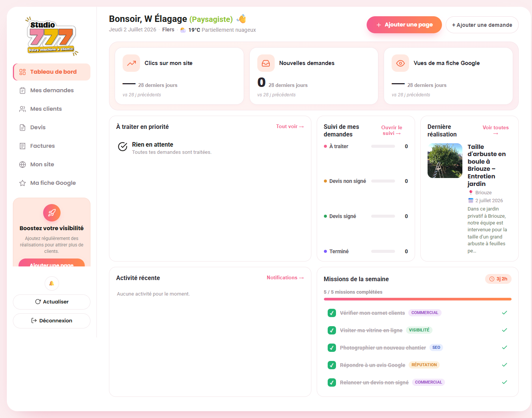Click the VISIBILITÉ tag

(419, 330)
